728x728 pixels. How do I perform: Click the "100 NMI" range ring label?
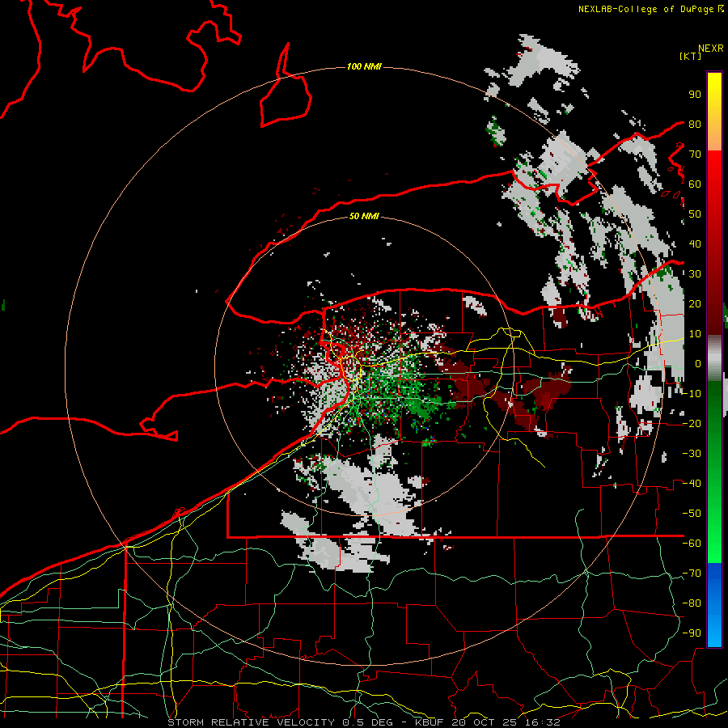click(364, 66)
